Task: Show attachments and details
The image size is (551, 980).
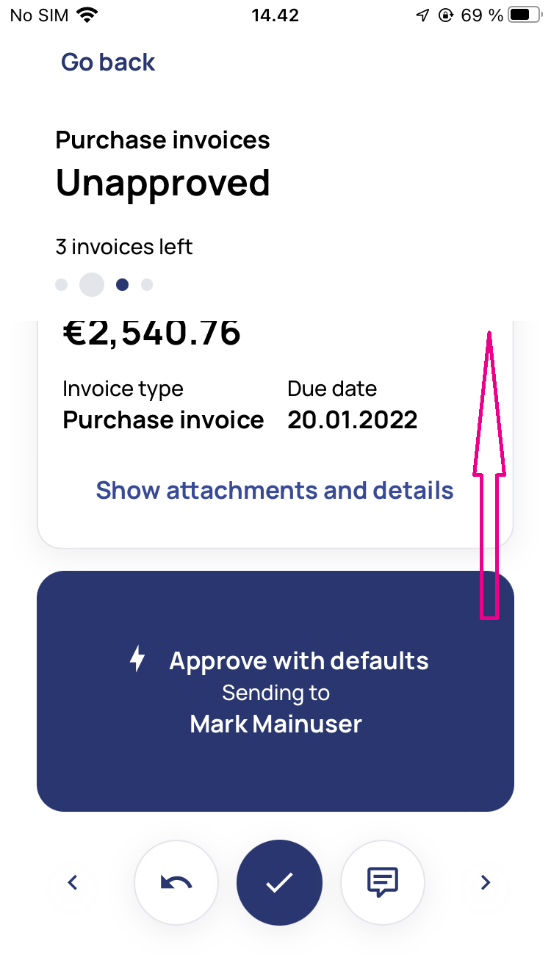Action: (x=275, y=490)
